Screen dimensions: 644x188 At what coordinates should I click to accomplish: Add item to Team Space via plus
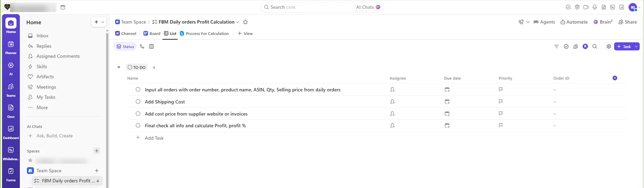click(x=97, y=171)
